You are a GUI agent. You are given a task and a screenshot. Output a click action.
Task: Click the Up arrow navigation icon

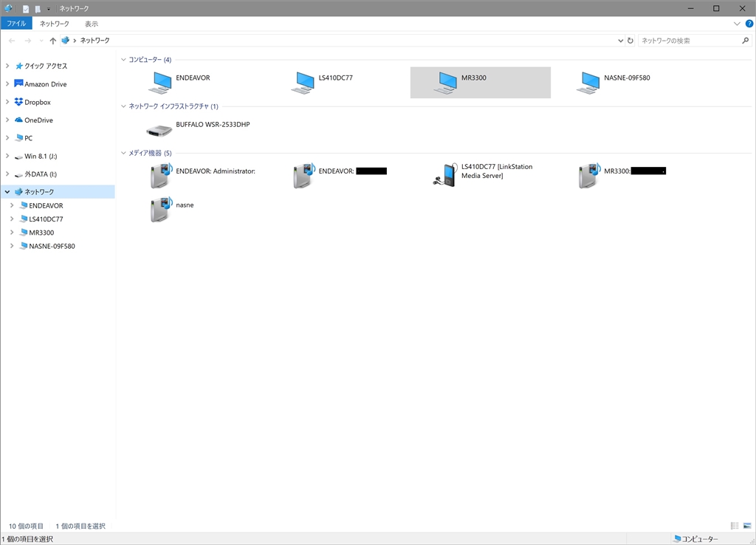[53, 41]
